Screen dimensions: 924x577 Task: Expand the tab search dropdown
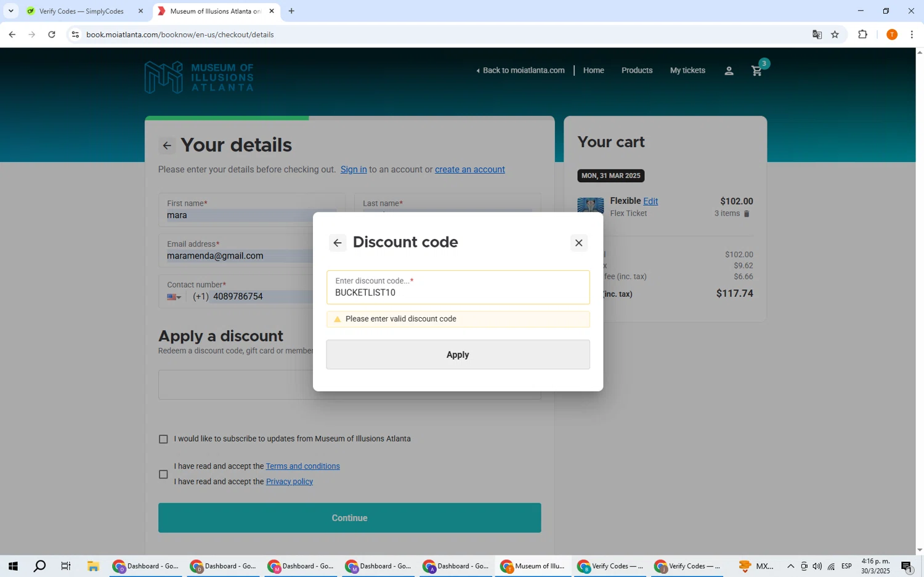[x=10, y=11]
